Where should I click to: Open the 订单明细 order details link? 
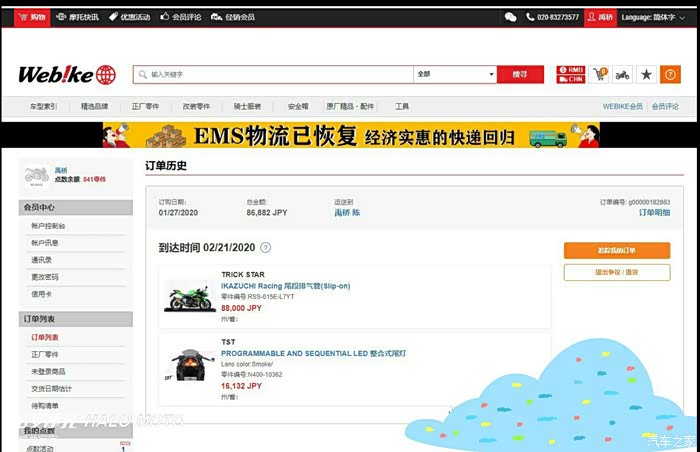pos(654,213)
